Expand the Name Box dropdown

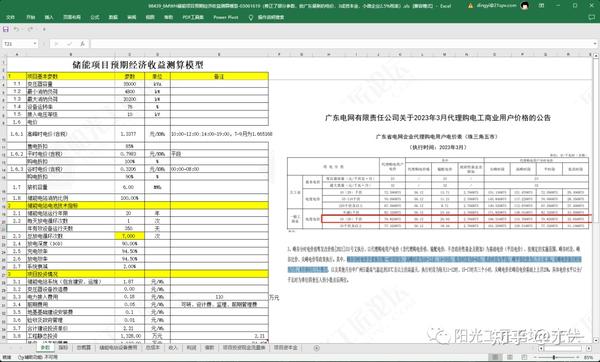pyautogui.click(x=35, y=44)
